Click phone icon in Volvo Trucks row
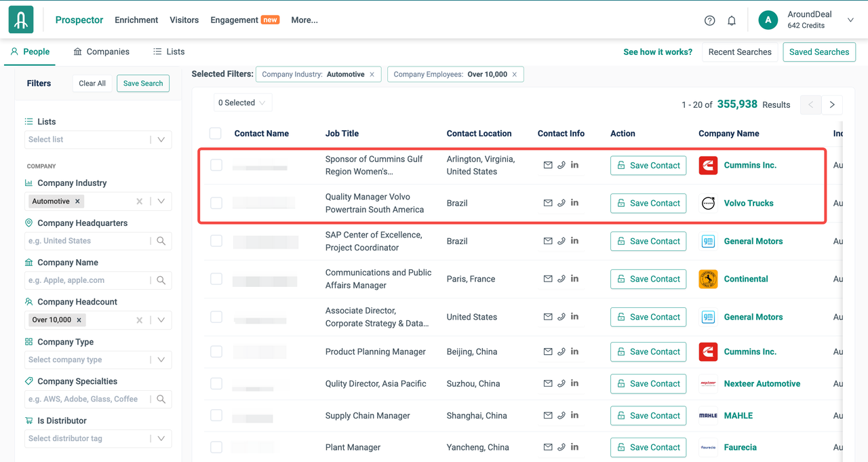This screenshot has height=462, width=868. (561, 203)
